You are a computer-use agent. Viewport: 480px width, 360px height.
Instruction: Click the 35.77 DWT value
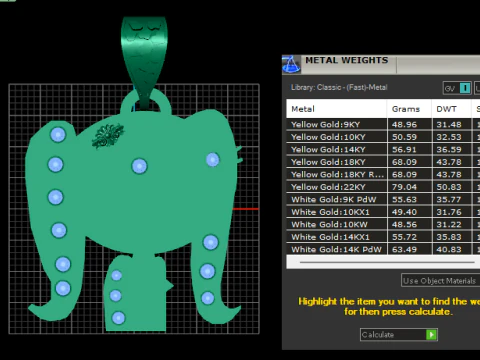tap(449, 200)
